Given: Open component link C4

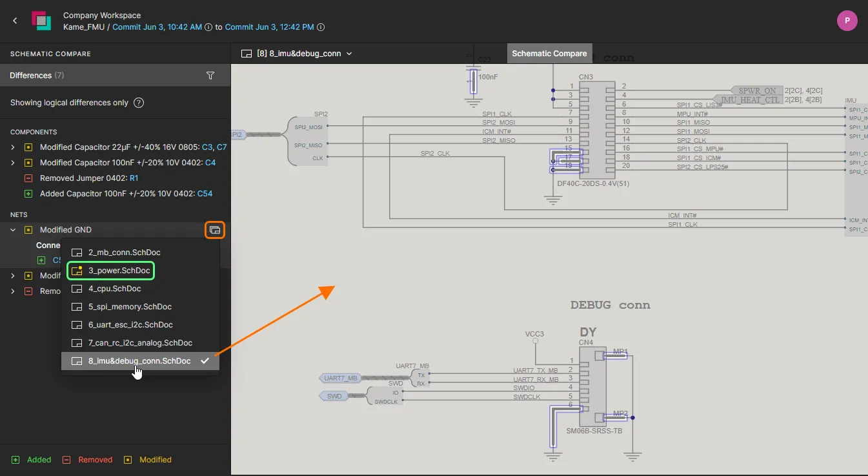Looking at the screenshot, I should [210, 163].
